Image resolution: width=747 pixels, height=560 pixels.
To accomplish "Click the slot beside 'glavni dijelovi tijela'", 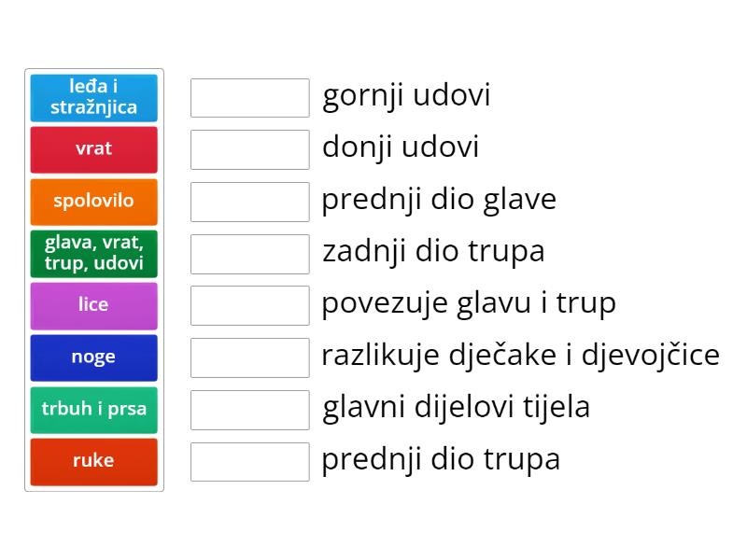I will pos(249,408).
